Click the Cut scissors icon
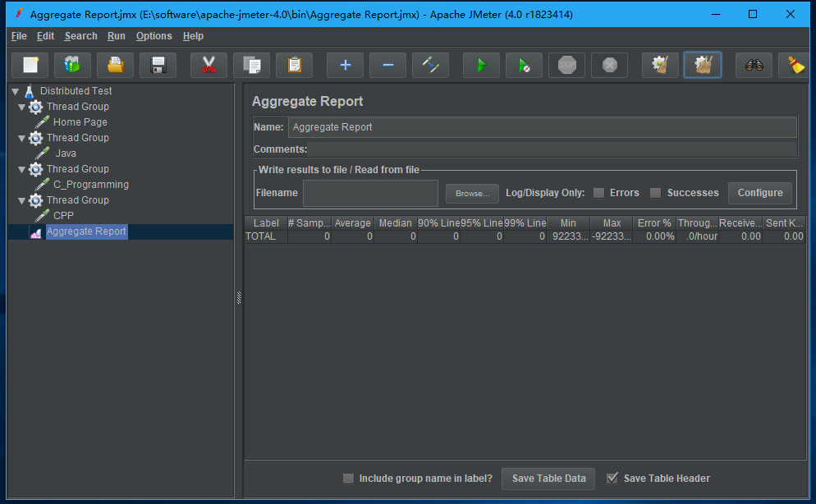The image size is (816, 504). coord(209,65)
